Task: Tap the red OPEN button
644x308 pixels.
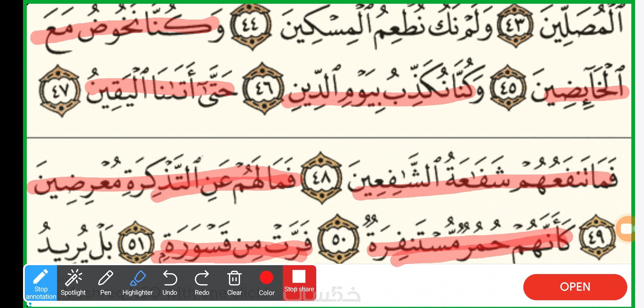Action: (x=575, y=287)
